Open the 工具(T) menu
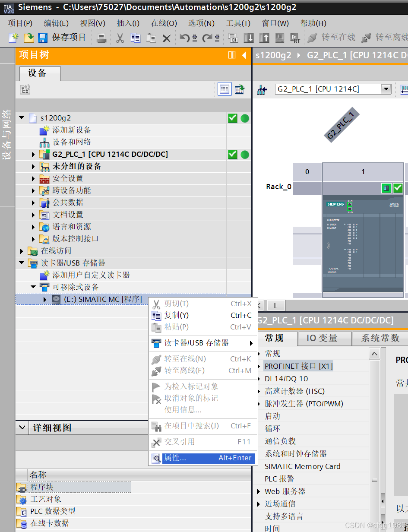 coord(238,23)
